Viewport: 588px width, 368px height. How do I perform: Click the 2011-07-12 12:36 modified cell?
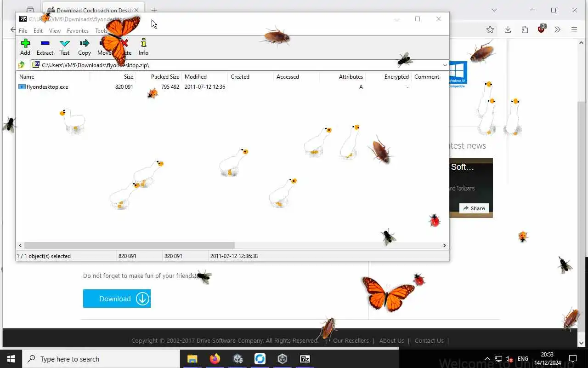tap(205, 86)
